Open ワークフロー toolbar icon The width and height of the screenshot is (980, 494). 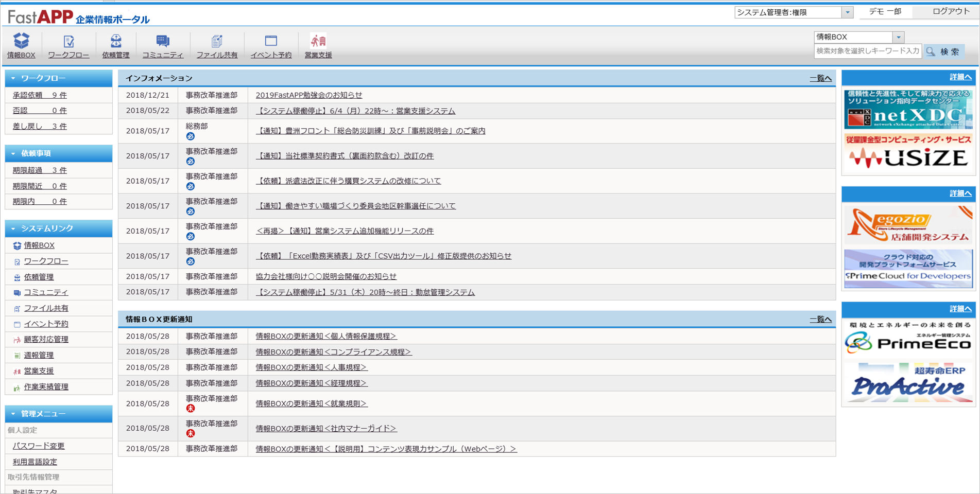click(x=68, y=45)
